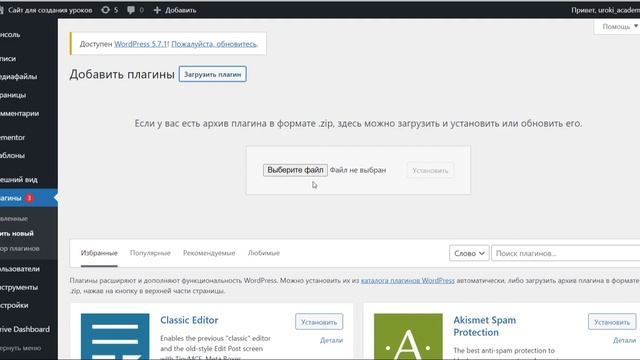Screen dimensions: 640x360
Task: Click the 'Пожалуйста, обновитесь' link
Action: [x=214, y=44]
